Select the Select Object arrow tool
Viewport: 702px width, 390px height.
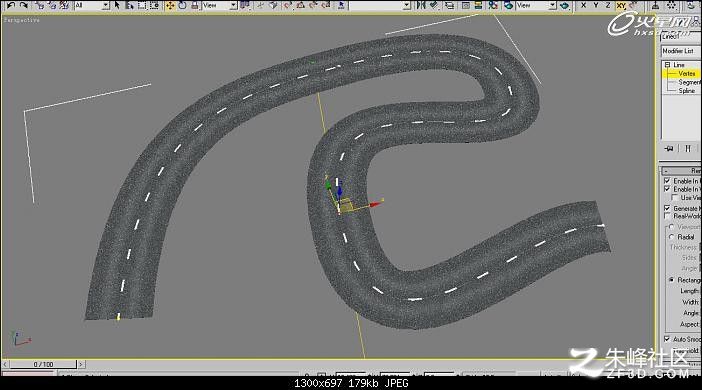(117, 5)
